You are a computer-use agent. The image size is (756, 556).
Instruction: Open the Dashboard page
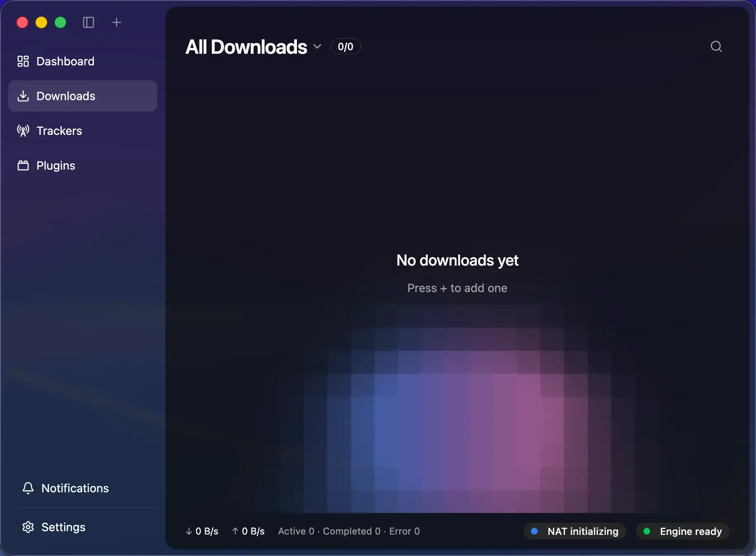pyautogui.click(x=83, y=61)
